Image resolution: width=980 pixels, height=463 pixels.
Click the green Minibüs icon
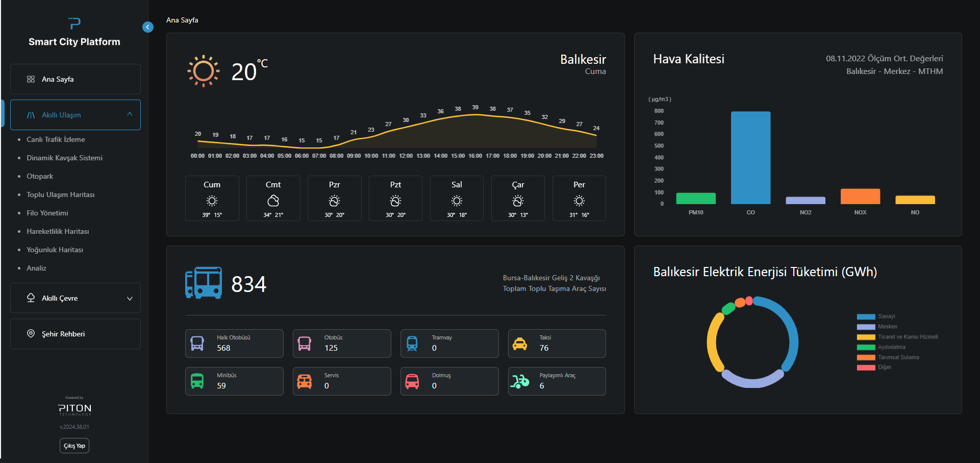(x=197, y=381)
